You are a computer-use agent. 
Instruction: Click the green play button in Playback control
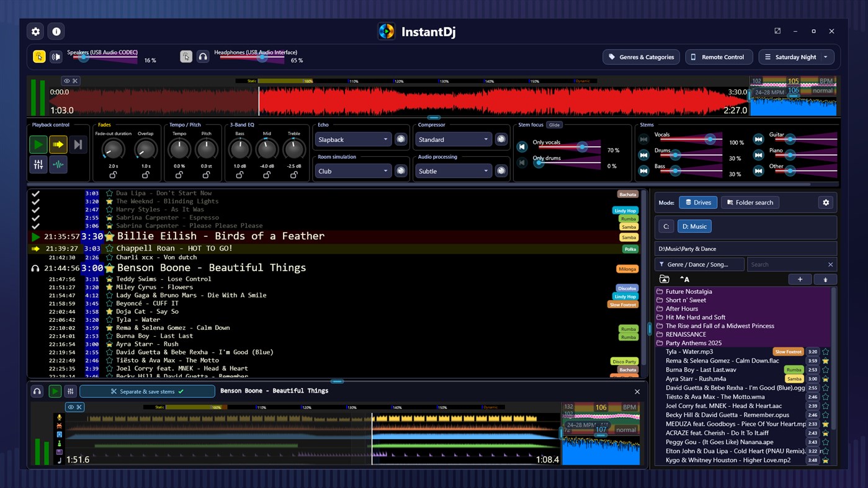point(38,144)
